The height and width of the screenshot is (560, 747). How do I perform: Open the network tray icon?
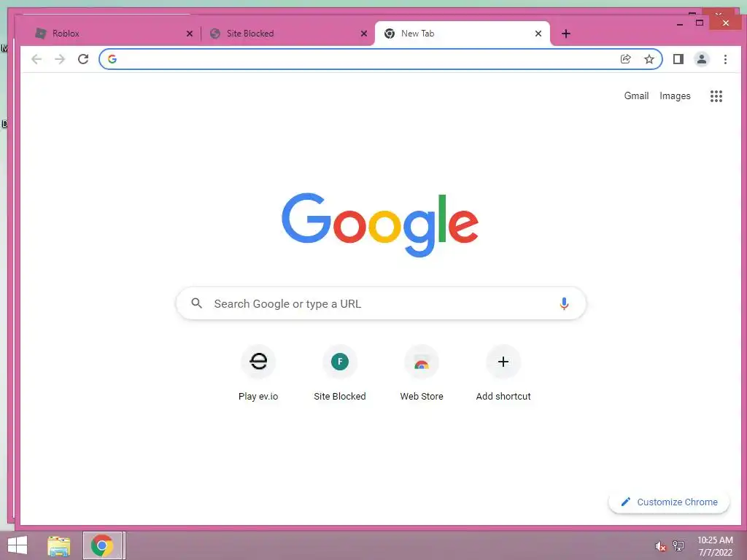tap(678, 546)
